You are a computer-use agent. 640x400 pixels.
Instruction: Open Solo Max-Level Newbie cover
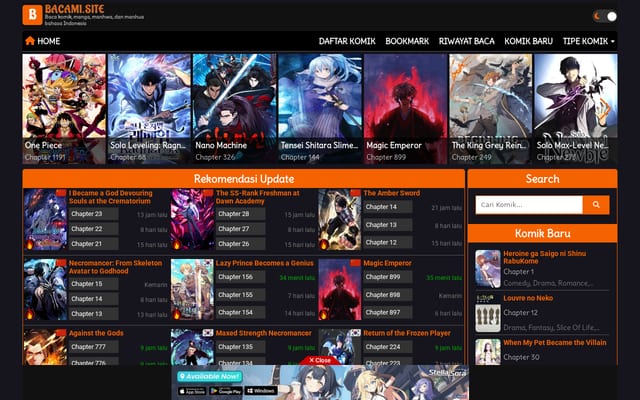point(576,109)
